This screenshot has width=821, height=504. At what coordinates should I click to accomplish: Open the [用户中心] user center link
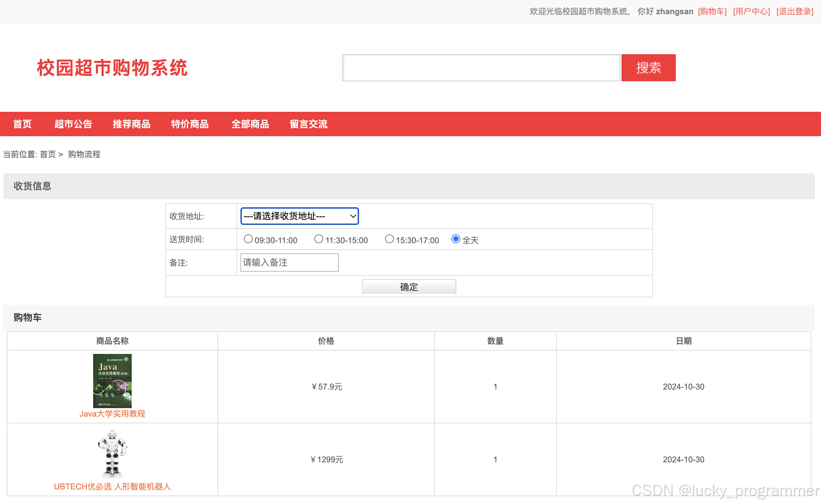(752, 12)
